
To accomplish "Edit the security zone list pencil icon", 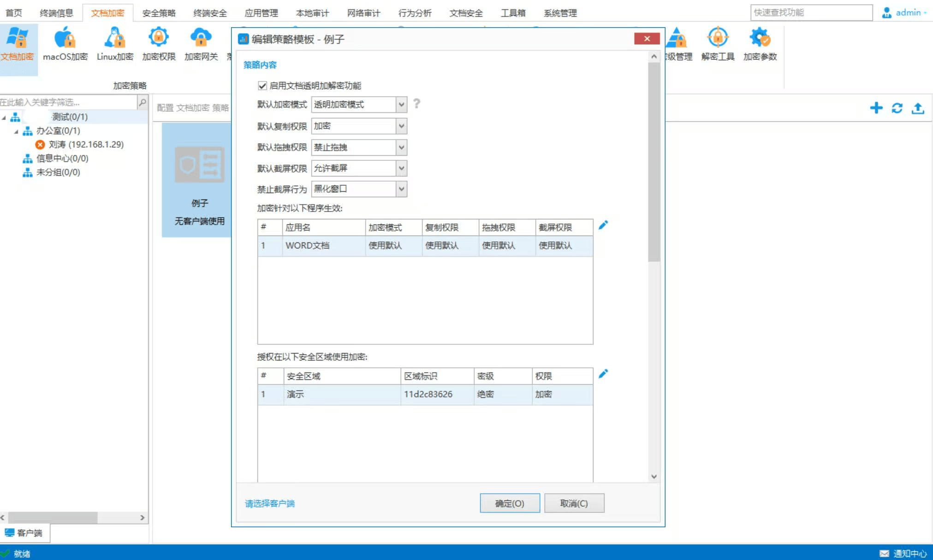I will tap(603, 374).
